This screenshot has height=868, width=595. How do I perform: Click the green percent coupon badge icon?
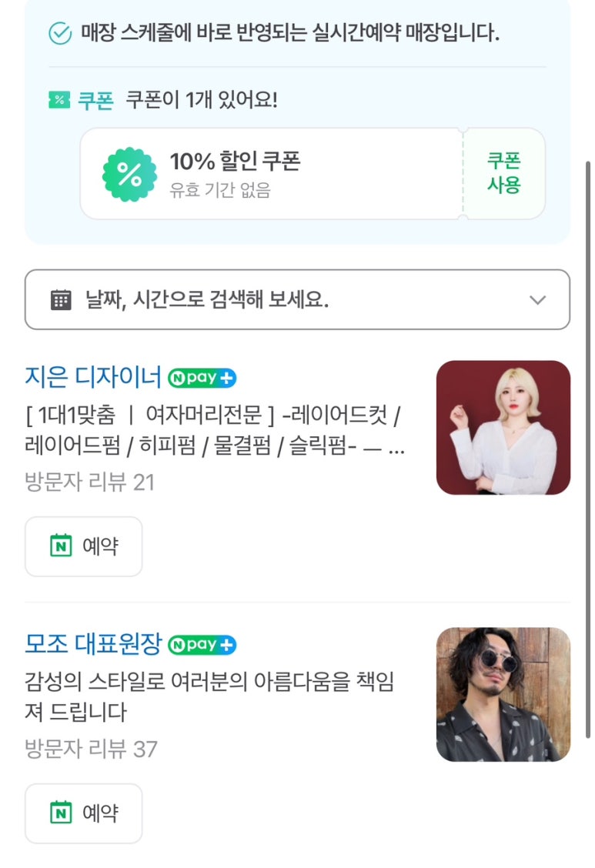pyautogui.click(x=129, y=175)
